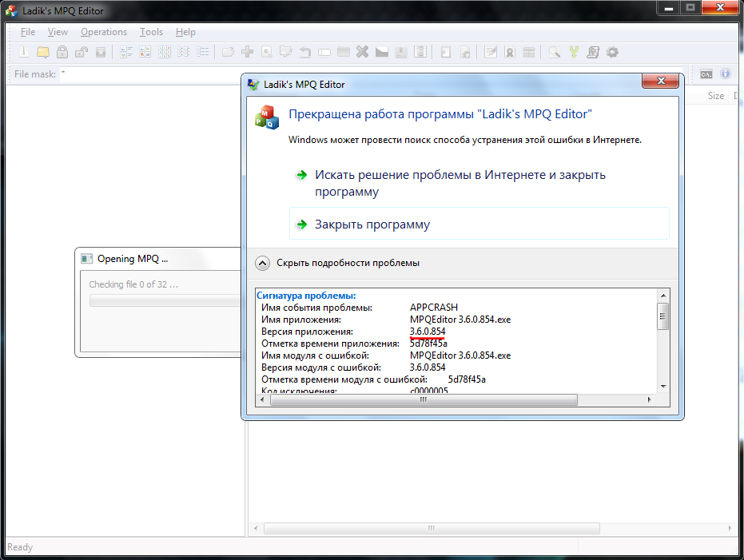Click the blue info icon at right
The width and height of the screenshot is (744, 560).
tap(726, 73)
